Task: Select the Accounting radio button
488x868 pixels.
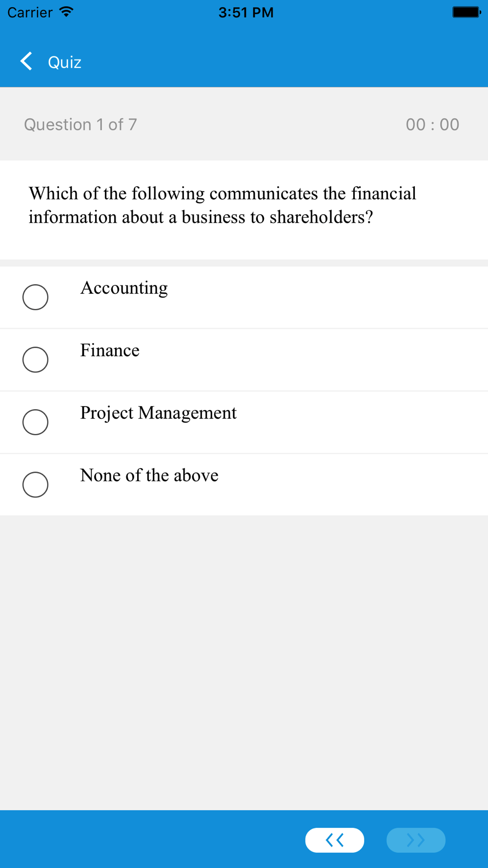Action: pos(35,297)
